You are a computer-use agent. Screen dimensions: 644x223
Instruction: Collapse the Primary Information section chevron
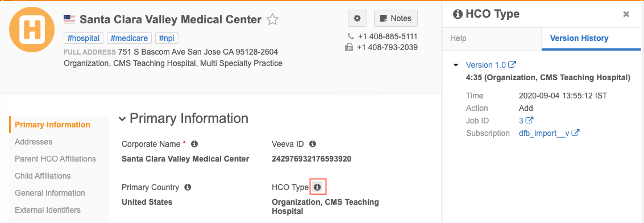[x=122, y=119]
